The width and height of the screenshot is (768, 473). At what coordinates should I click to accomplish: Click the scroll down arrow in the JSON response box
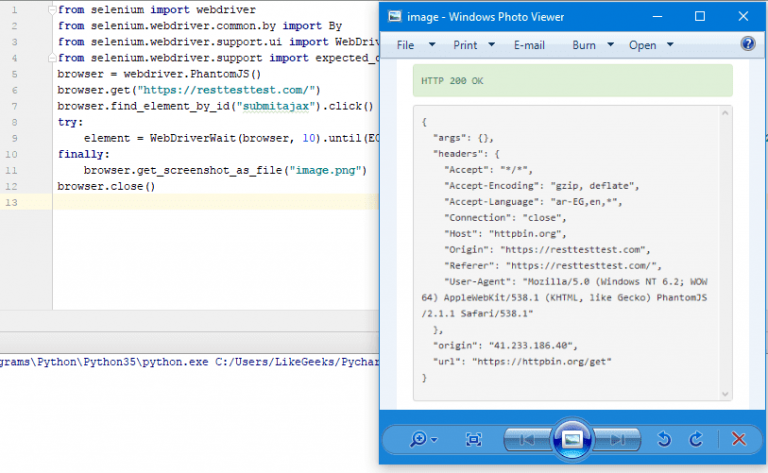[x=725, y=394]
